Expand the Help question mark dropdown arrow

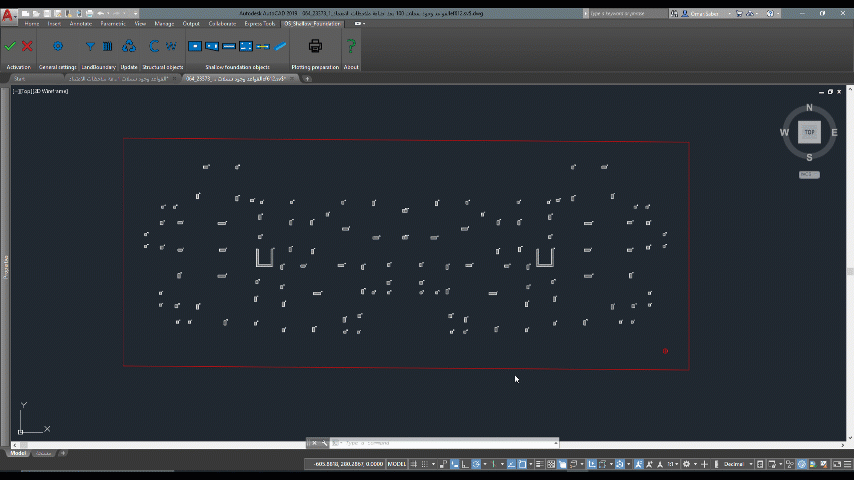(x=778, y=14)
